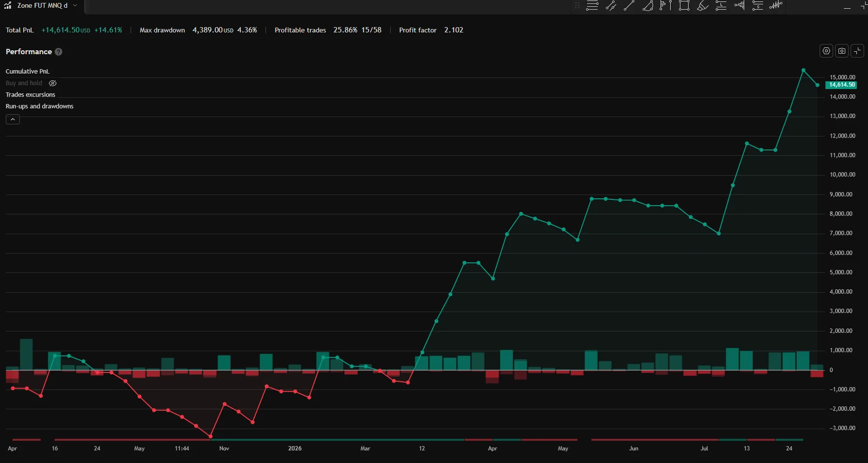Select the Fixed range volume profile tool
Viewport: 868px width, 463px height.
coord(739,6)
